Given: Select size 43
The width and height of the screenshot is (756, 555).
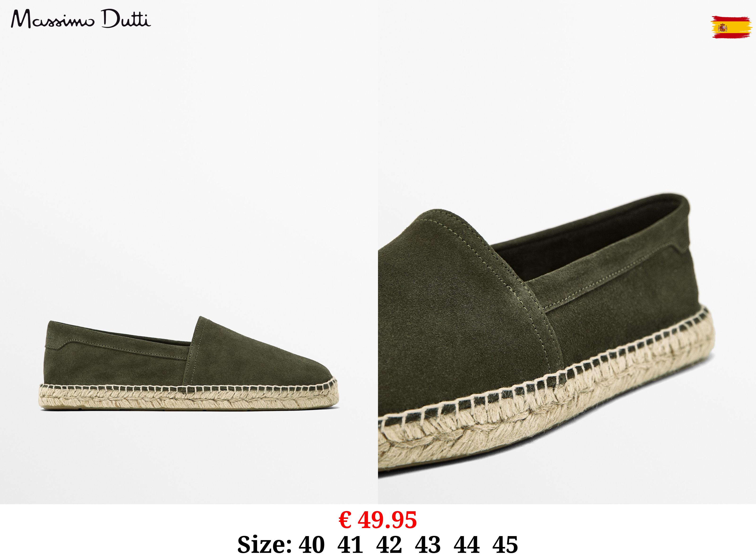Looking at the screenshot, I should (428, 544).
